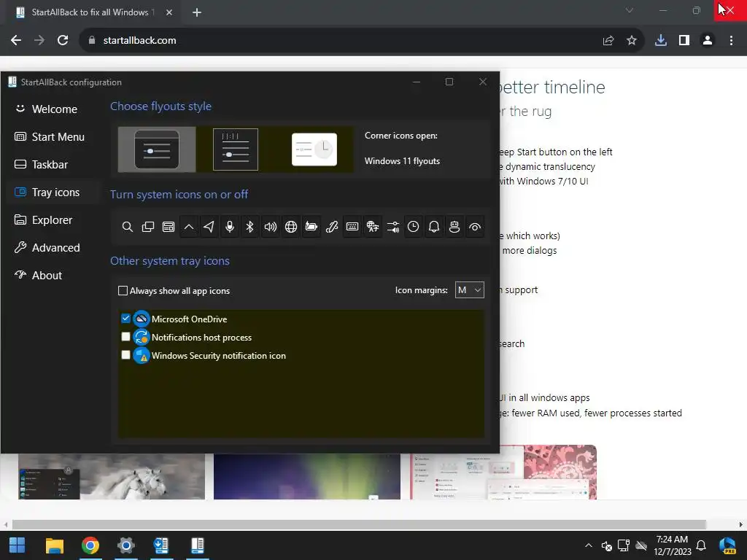
Task: Open the Chrome tab search chevron
Action: (630, 10)
